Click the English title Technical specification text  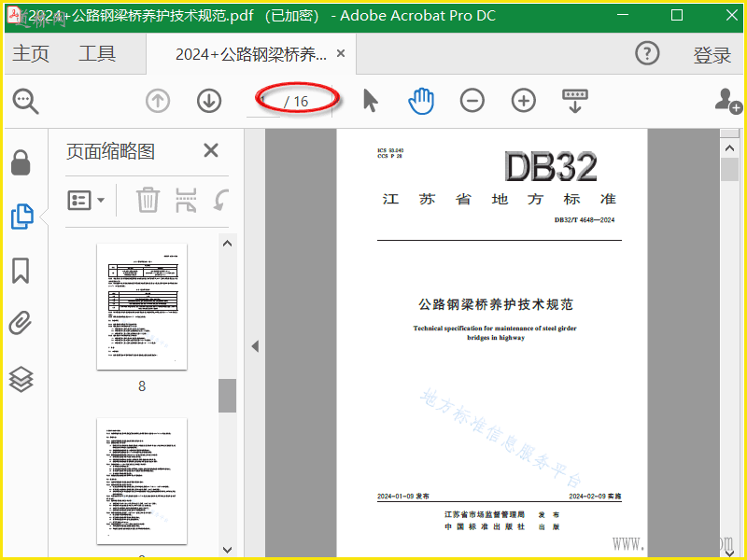click(495, 333)
